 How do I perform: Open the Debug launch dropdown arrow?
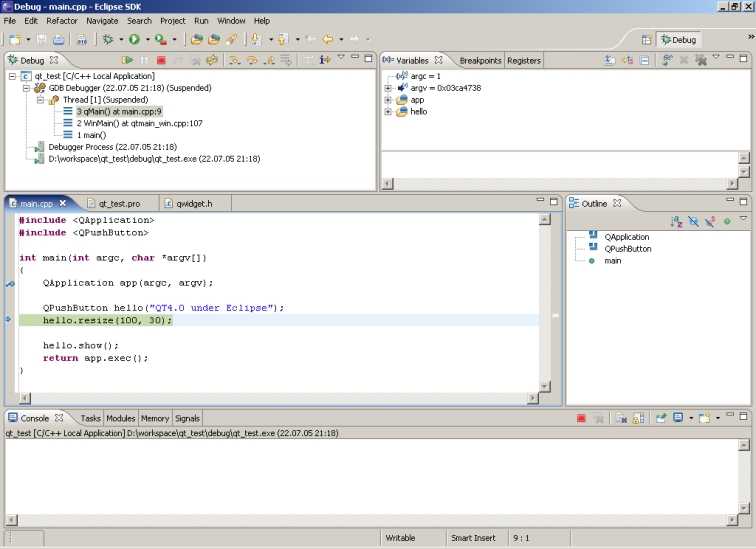click(121, 40)
